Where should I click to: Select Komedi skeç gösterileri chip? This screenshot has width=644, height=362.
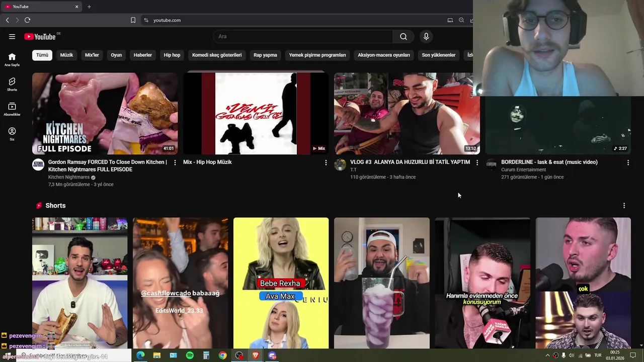click(217, 55)
